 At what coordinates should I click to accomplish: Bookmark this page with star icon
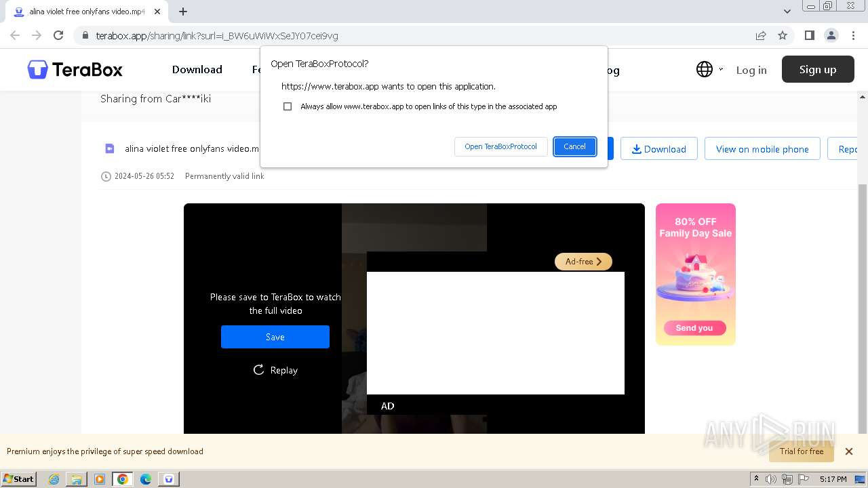point(783,35)
